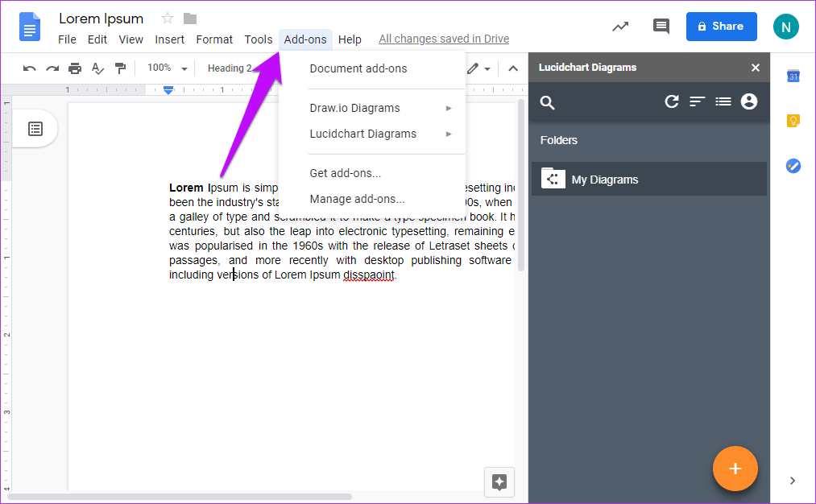Click the Lucidchart sort icon
The image size is (816, 504).
point(698,101)
